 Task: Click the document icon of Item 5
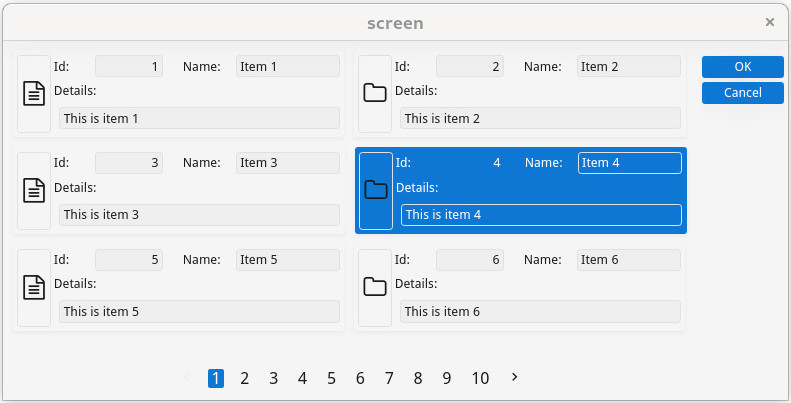[34, 287]
